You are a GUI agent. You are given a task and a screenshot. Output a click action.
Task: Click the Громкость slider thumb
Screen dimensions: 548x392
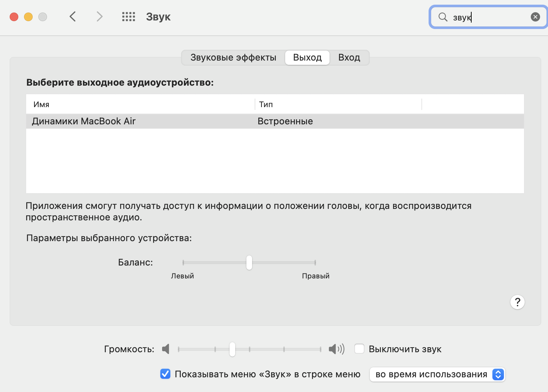coord(232,349)
